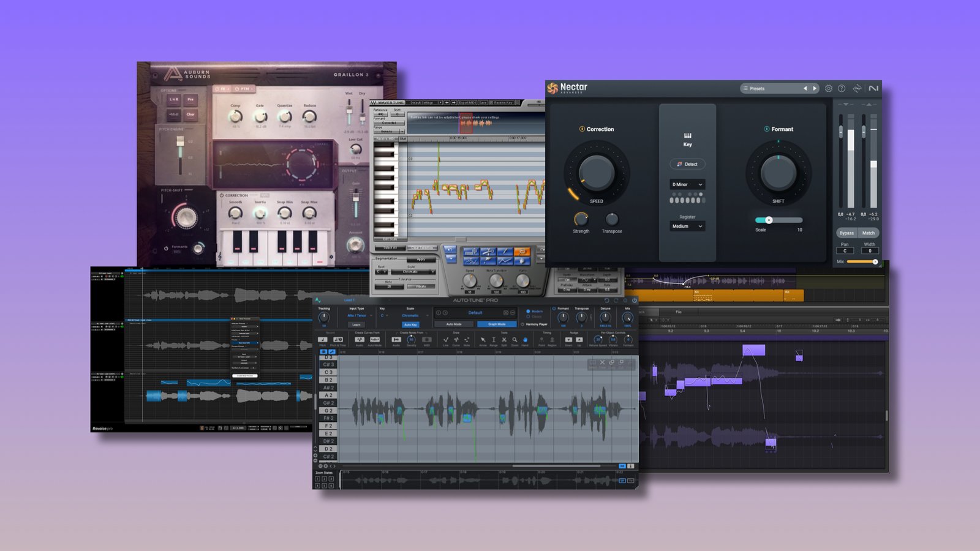980x551 pixels.
Task: Click Nectar Width value field
Action: pyautogui.click(x=870, y=250)
